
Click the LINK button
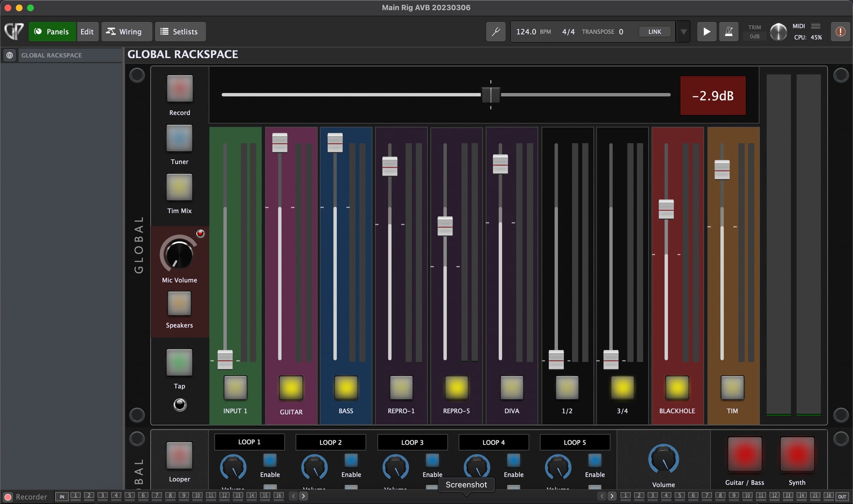click(x=654, y=32)
